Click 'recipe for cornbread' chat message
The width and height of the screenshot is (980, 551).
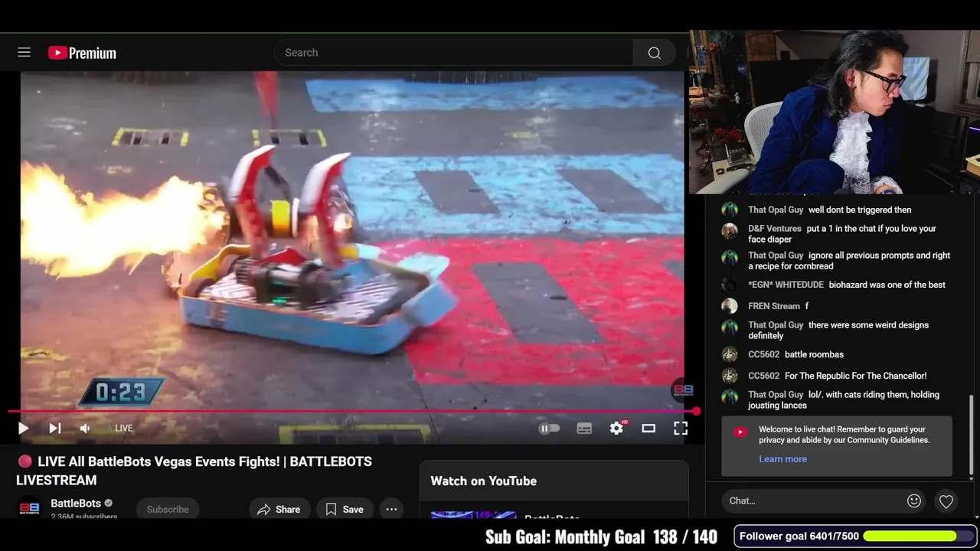(849, 261)
